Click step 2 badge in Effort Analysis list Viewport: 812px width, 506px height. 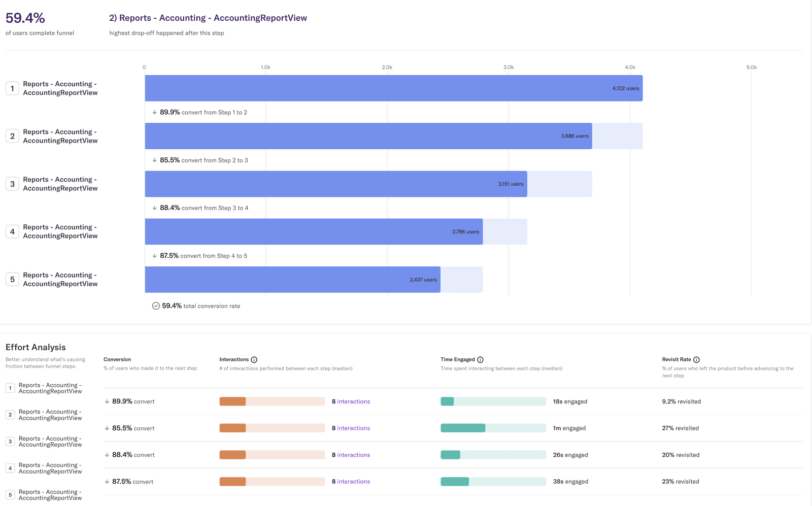click(10, 415)
